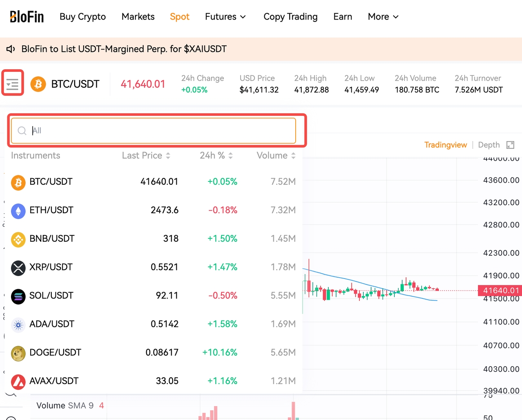Click the BTC coin icon in list
This screenshot has height=420, width=522.
coord(18,183)
